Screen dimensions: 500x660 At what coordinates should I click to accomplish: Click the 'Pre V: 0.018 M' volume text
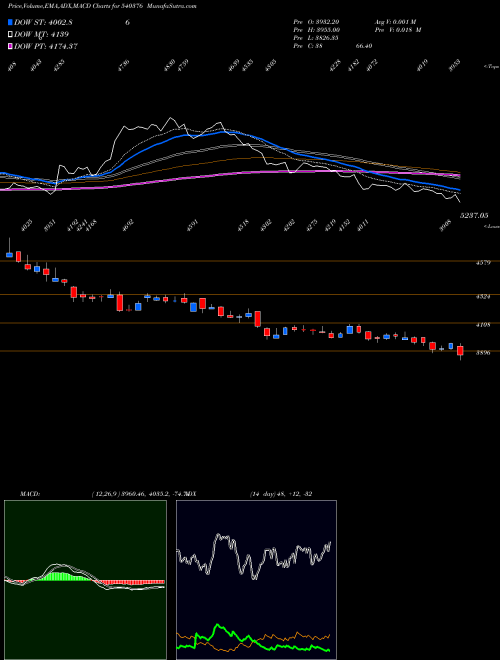398,30
